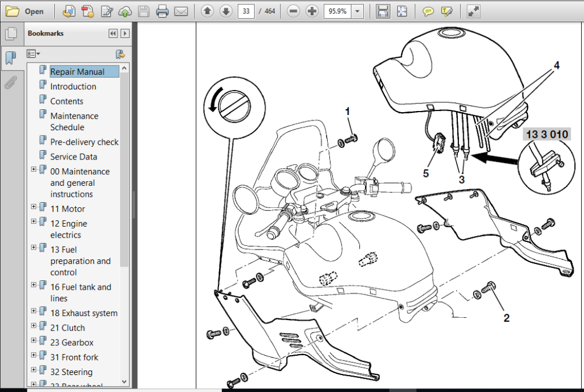Open the Introduction bookmark link
584x392 pixels.
(x=73, y=86)
